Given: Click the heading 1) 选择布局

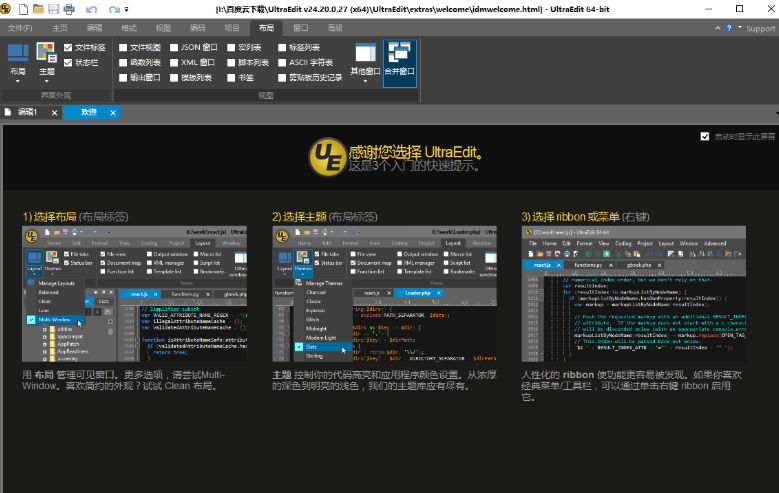Looking at the screenshot, I should (50, 217).
